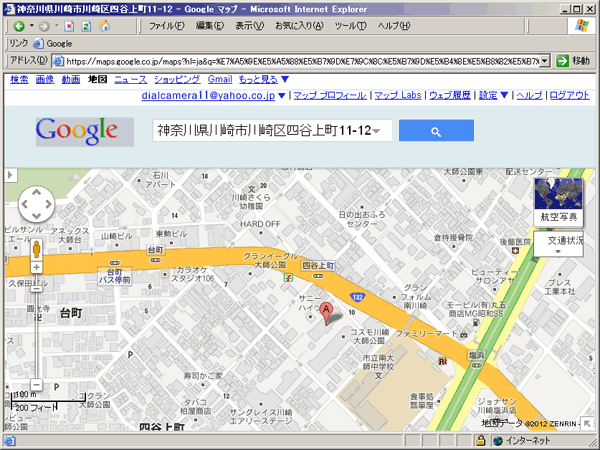Image resolution: width=600 pixels, height=450 pixels.
Task: Switch to 航空写真 satellite view
Action: click(x=559, y=203)
